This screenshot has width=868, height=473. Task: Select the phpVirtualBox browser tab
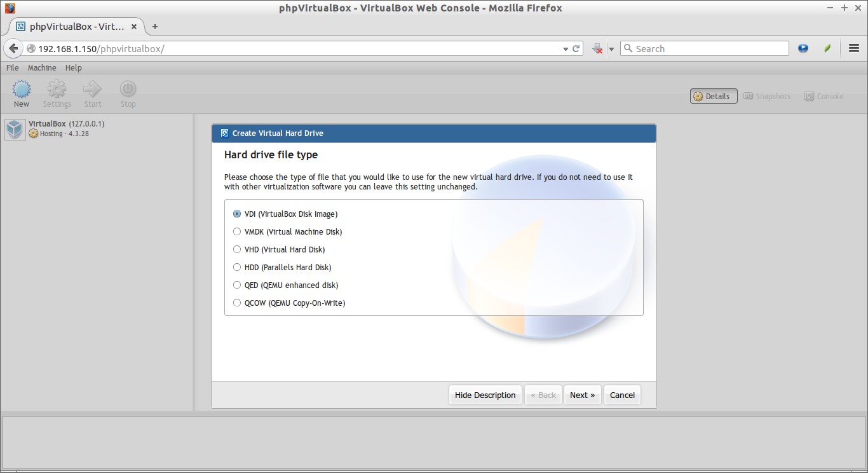(78, 27)
